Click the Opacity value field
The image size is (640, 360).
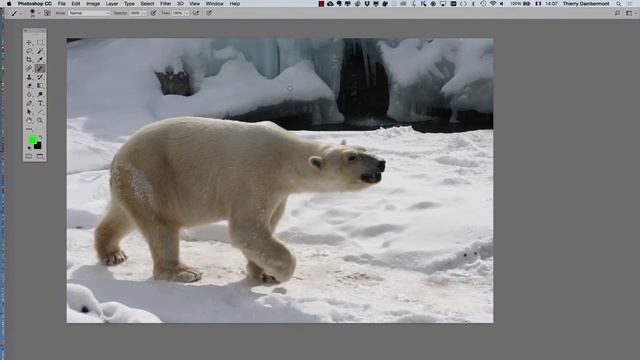coord(135,13)
